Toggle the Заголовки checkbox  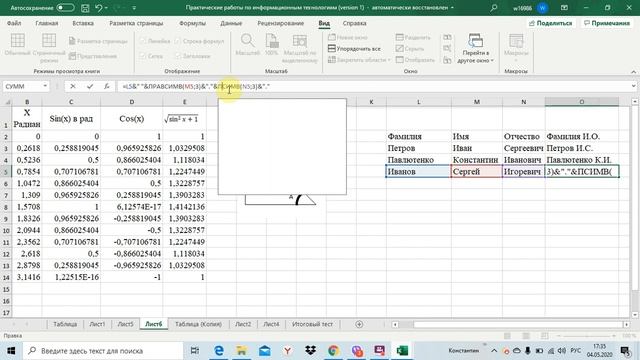coord(178,56)
